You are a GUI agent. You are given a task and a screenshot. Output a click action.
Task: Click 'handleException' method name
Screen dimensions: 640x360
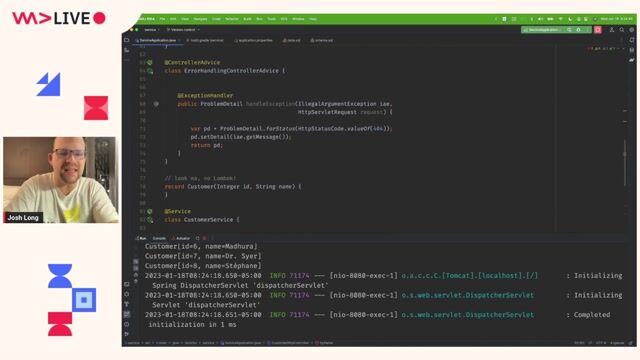coord(270,104)
